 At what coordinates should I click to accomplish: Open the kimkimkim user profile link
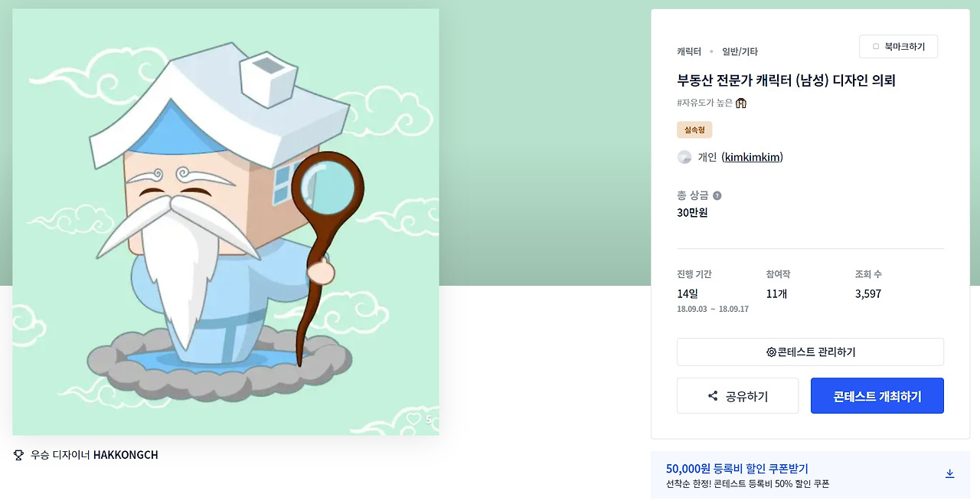pyautogui.click(x=753, y=157)
